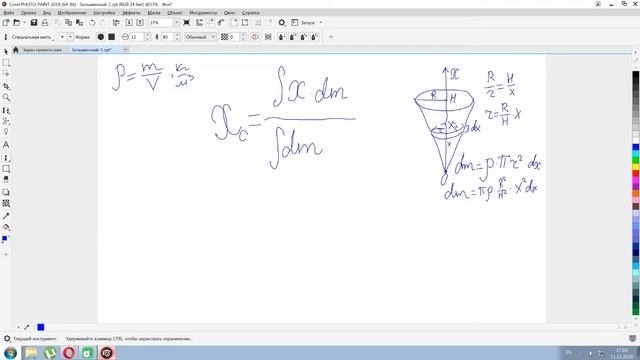The height and width of the screenshot is (360, 640).
Task: Click the Open file folder icon
Action: click(17, 23)
